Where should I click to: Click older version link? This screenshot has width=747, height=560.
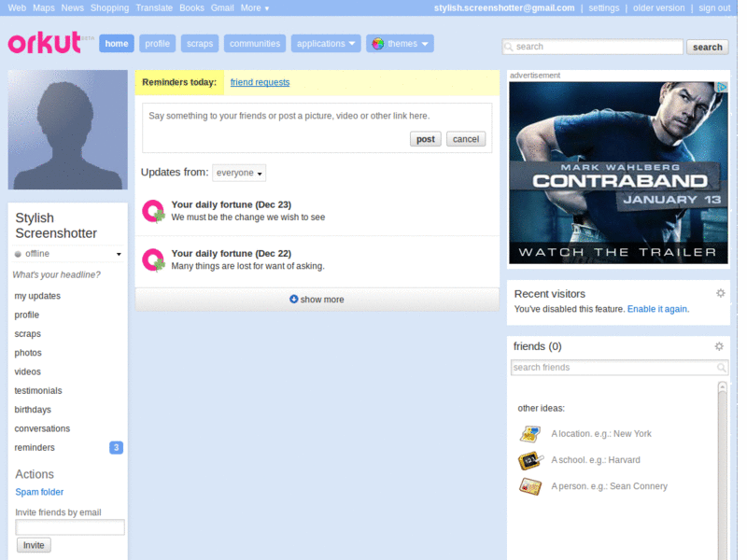pos(659,8)
